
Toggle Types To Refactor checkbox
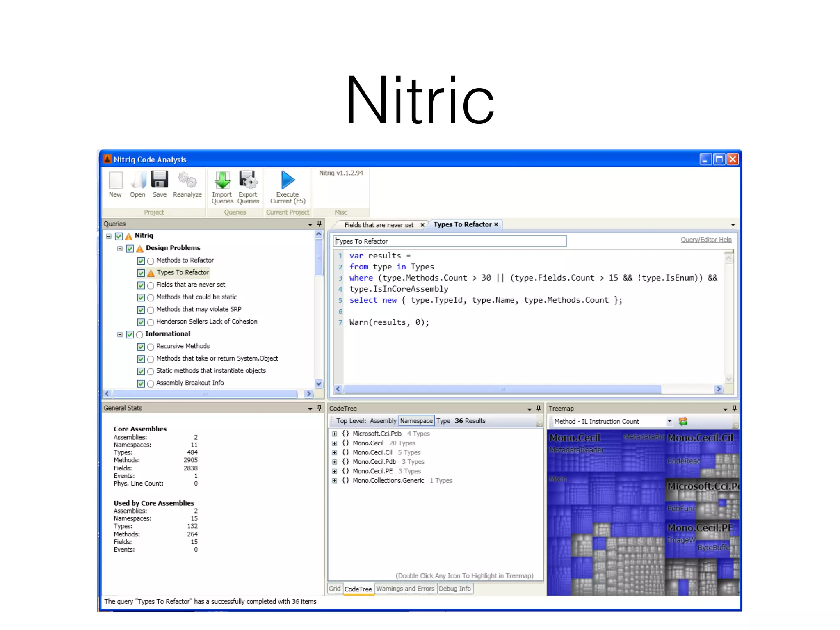pyautogui.click(x=141, y=273)
